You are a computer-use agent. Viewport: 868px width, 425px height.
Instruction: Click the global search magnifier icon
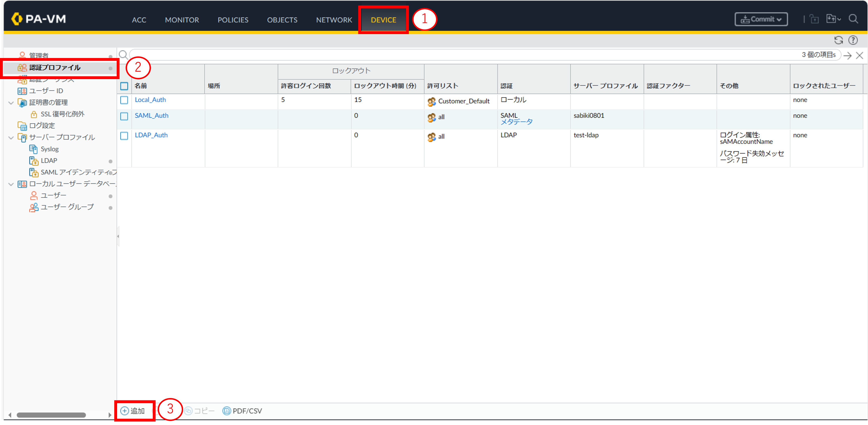point(853,19)
